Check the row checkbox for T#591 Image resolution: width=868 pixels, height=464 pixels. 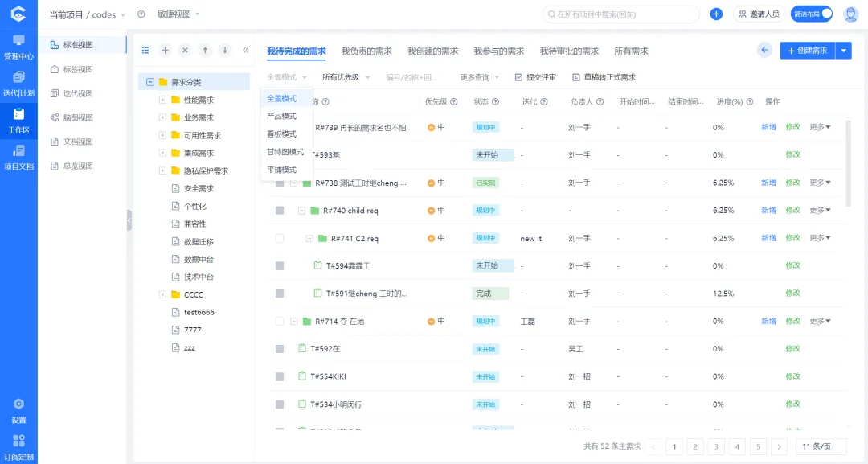click(x=280, y=294)
